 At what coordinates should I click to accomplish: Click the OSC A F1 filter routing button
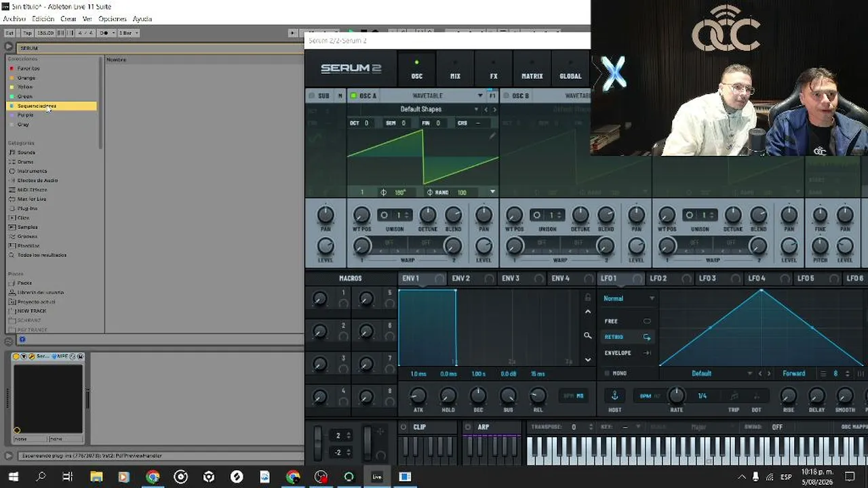[x=492, y=96]
